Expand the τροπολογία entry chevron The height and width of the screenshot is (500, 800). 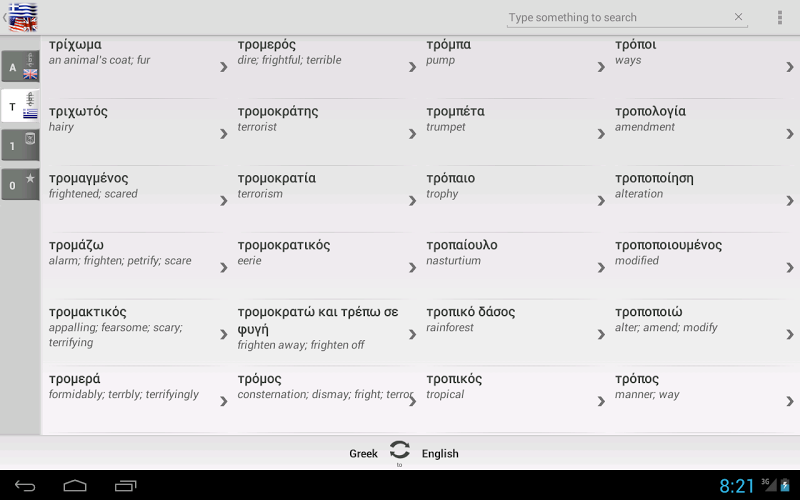tap(790, 134)
